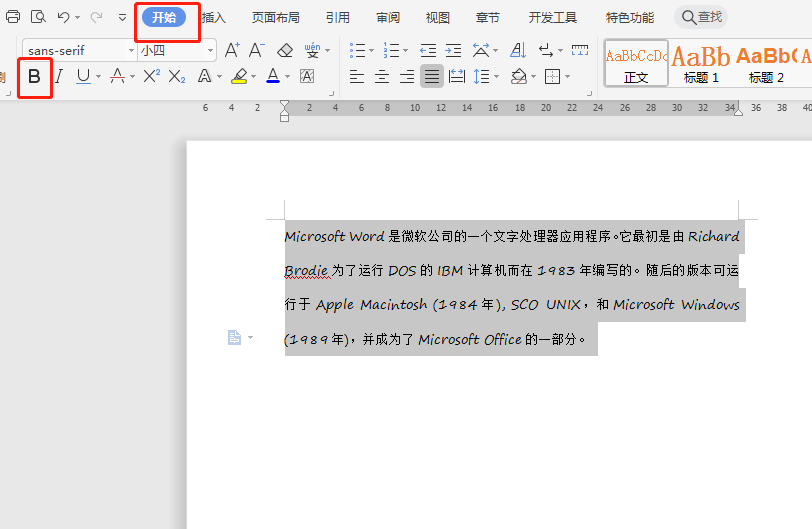Open font dialog launcher corner icon
Viewport: 812px width, 529px height.
(331, 94)
